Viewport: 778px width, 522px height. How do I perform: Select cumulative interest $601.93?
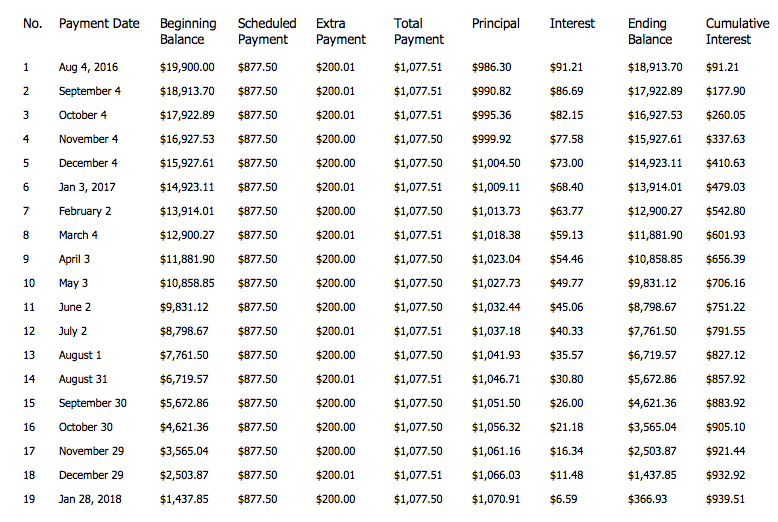pyautogui.click(x=725, y=235)
